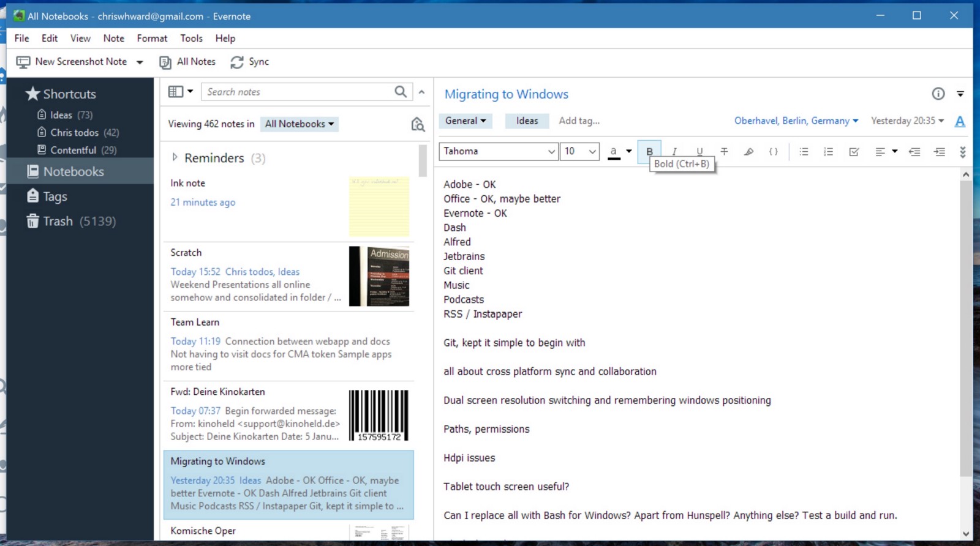Click New Screenshot Note button

click(x=72, y=62)
